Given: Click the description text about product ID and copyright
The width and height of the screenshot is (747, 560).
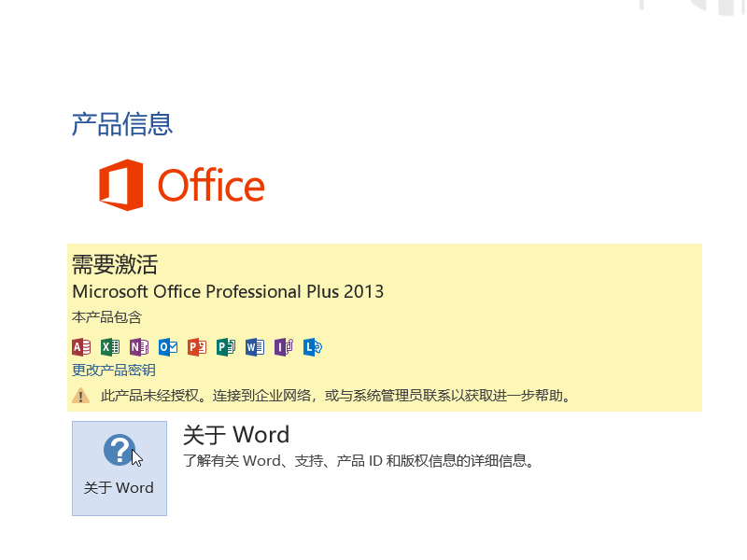Looking at the screenshot, I should pyautogui.click(x=359, y=461).
